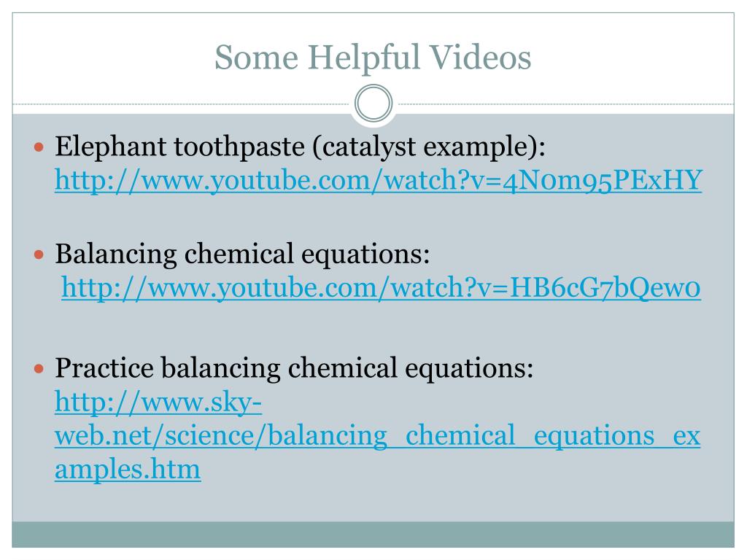747x560 pixels.
Task: Click the video ID HB6cG7bQewo in second link
Action: click(605, 288)
